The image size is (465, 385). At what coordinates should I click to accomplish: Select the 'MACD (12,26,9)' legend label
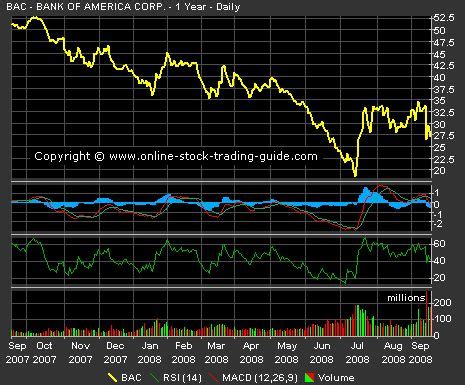coord(260,378)
